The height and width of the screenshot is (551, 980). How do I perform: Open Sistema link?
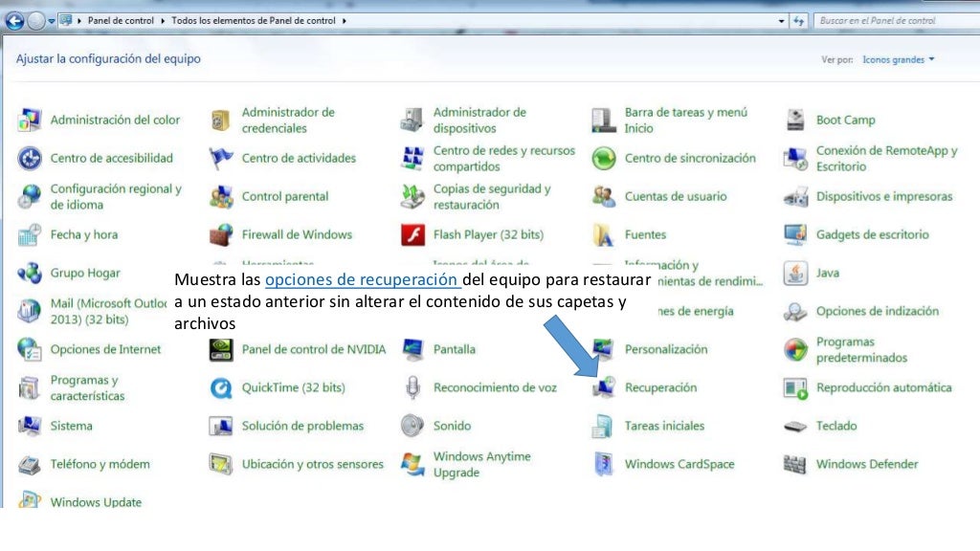tap(71, 426)
